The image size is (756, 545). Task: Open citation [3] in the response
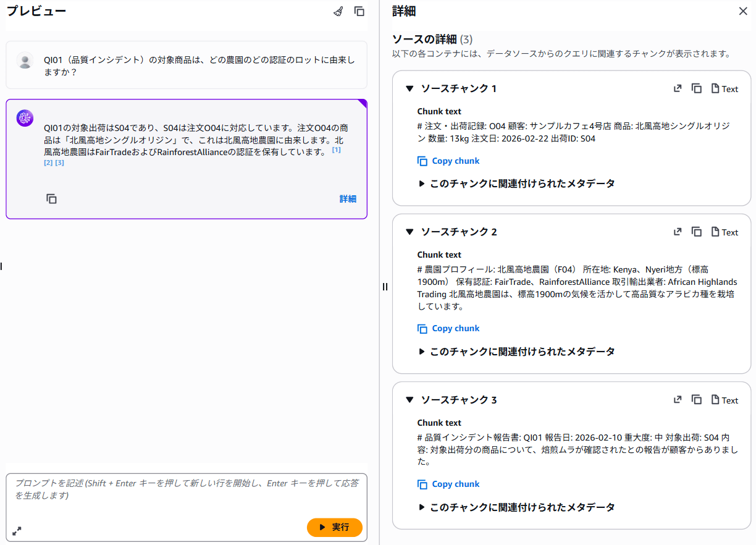(x=60, y=163)
